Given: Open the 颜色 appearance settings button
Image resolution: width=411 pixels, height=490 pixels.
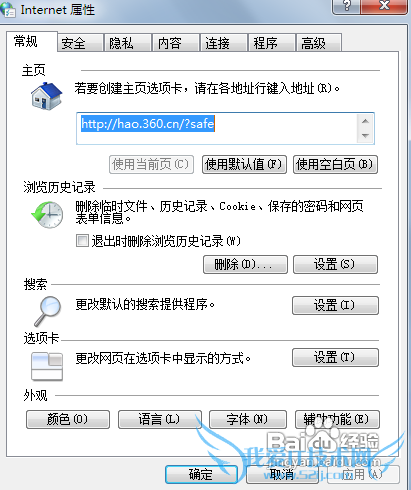Looking at the screenshot, I should coord(68,419).
